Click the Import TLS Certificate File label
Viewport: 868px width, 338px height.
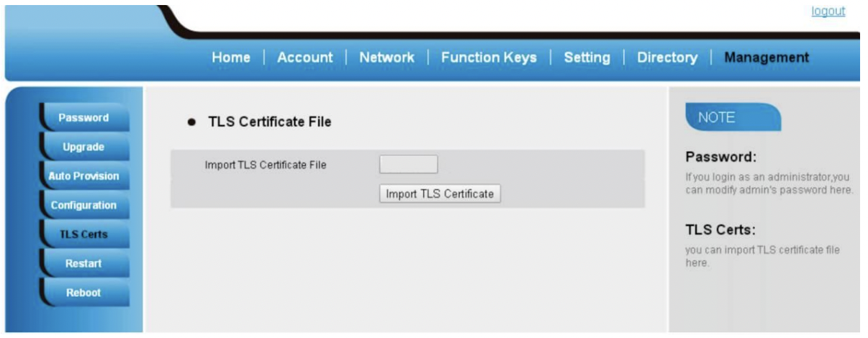tap(265, 165)
